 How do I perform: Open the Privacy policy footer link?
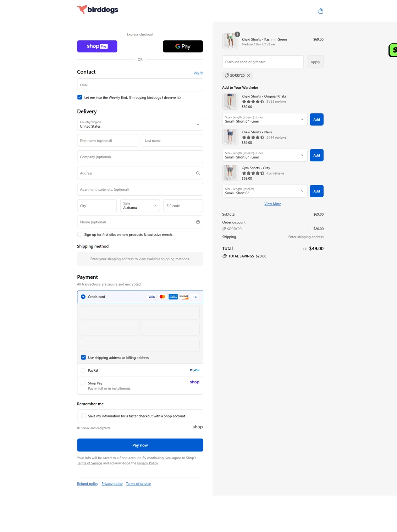[112, 484]
